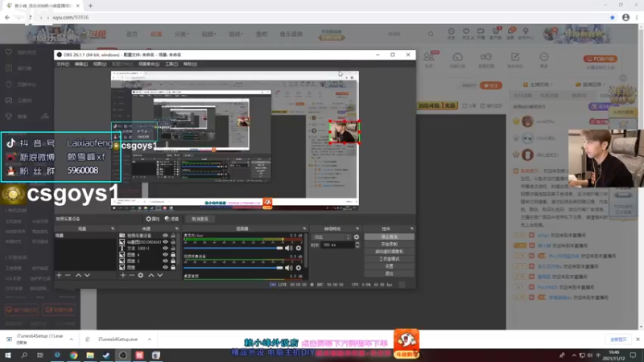Open the OBS 场景集合(S) menu
Screen dimensions: 644x362
coord(149,64)
